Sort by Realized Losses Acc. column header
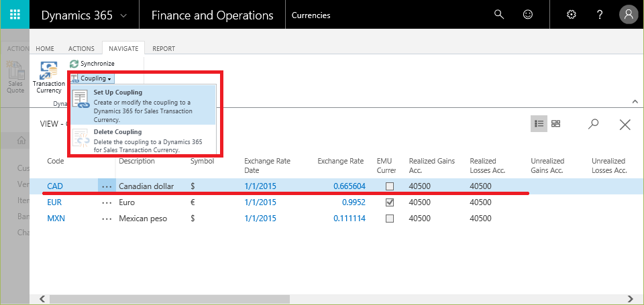The image size is (644, 305). point(487,166)
